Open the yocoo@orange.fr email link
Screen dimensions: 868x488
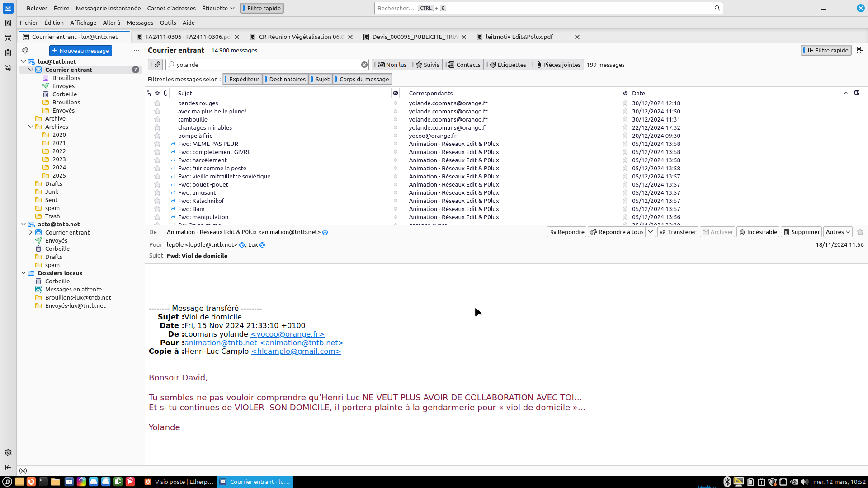tap(287, 334)
